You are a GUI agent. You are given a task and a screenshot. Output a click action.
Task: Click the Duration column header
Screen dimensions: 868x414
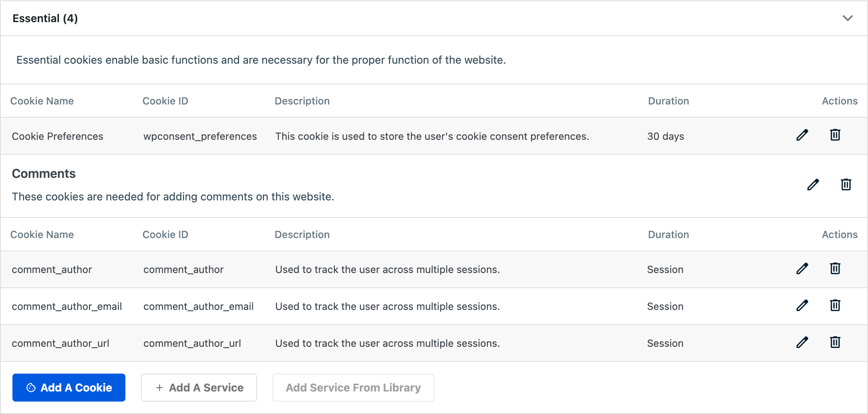click(668, 101)
